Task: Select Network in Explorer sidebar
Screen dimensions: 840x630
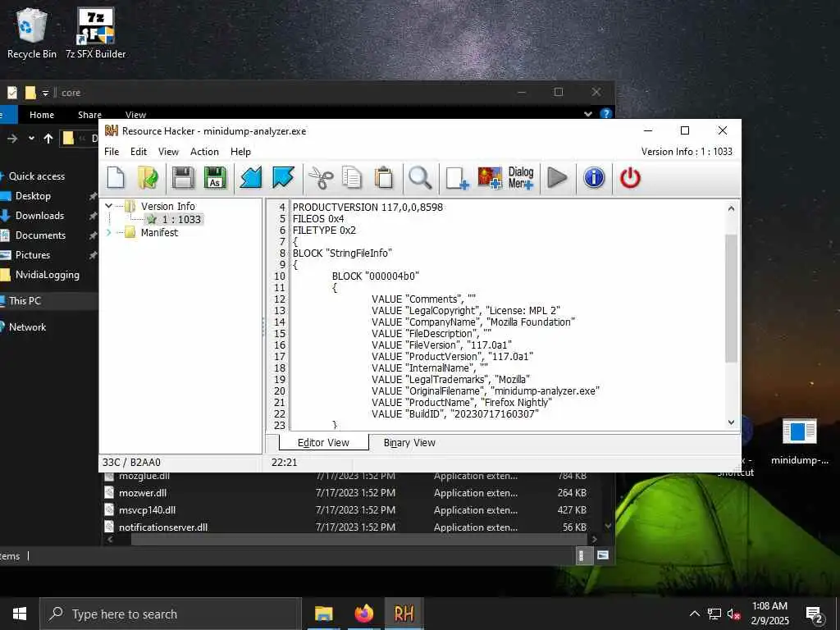Action: (x=27, y=327)
